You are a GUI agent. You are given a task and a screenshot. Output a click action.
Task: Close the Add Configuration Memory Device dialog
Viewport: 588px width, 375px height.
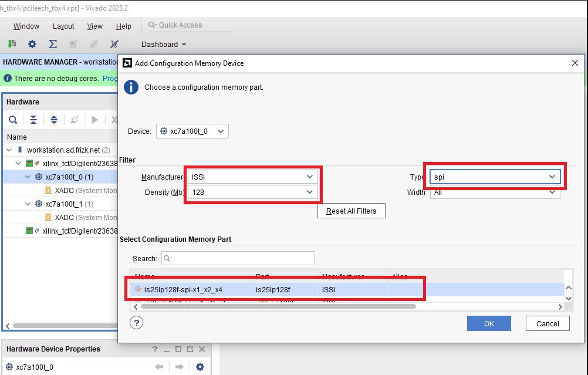(x=575, y=63)
